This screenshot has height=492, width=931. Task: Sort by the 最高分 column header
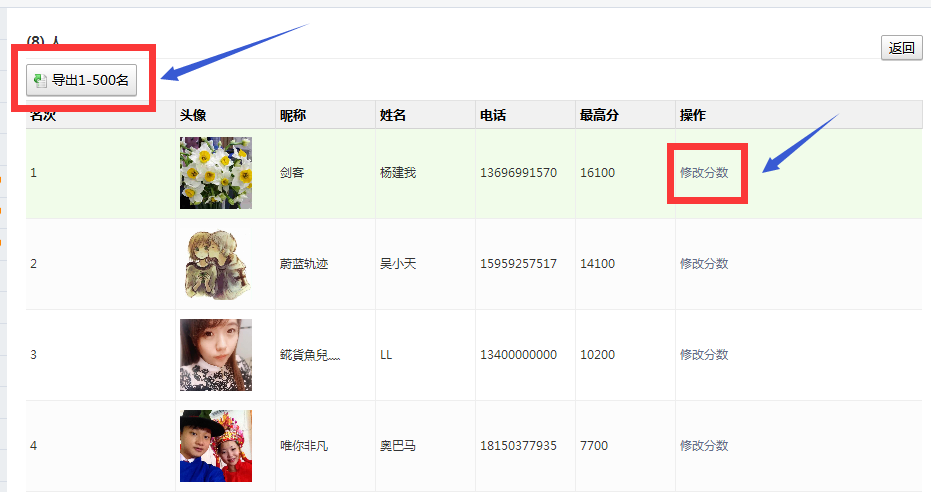(x=599, y=116)
